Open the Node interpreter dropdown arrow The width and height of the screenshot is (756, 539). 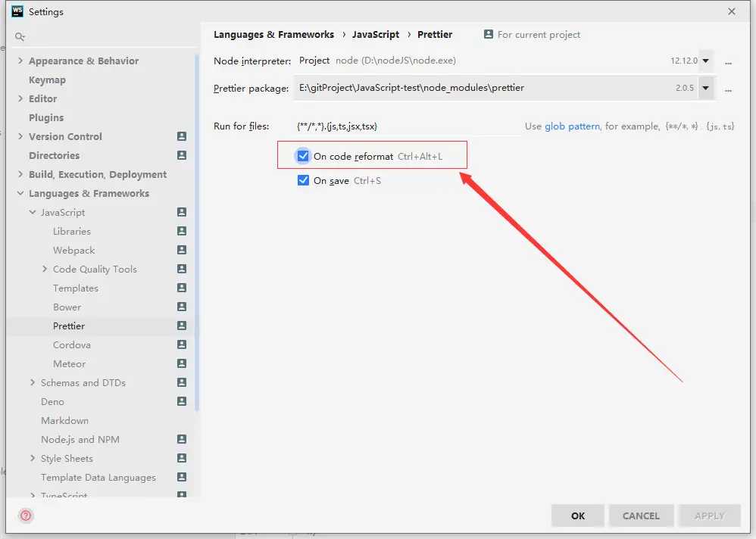click(706, 61)
